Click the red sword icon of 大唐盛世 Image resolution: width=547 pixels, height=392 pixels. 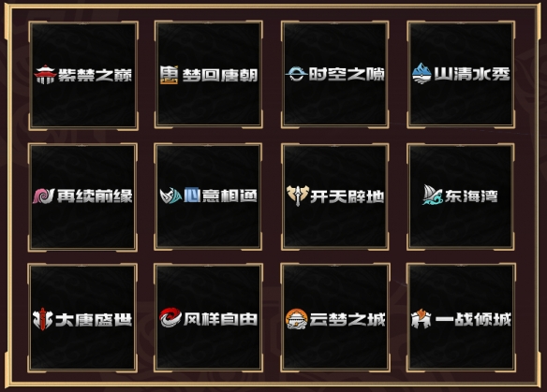[x=42, y=319]
